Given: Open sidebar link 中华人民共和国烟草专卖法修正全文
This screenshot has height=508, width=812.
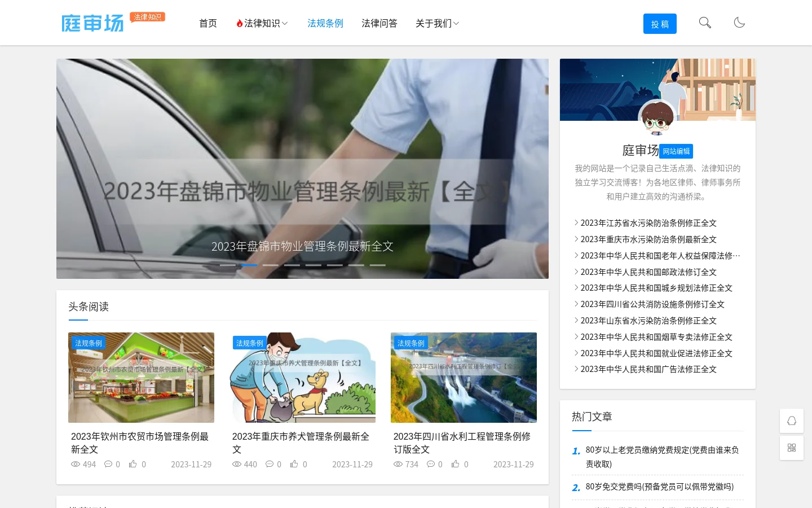Looking at the screenshot, I should (656, 337).
